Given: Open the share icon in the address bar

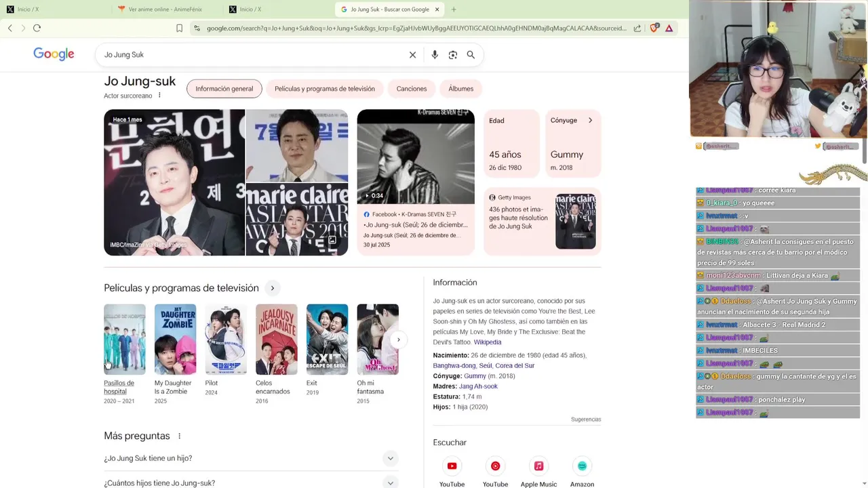Looking at the screenshot, I should pos(637,28).
